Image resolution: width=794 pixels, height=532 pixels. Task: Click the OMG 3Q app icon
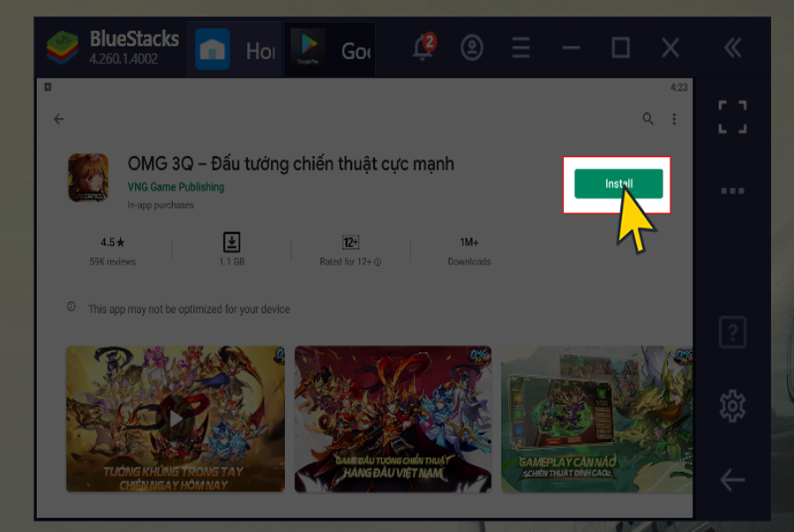coord(88,177)
